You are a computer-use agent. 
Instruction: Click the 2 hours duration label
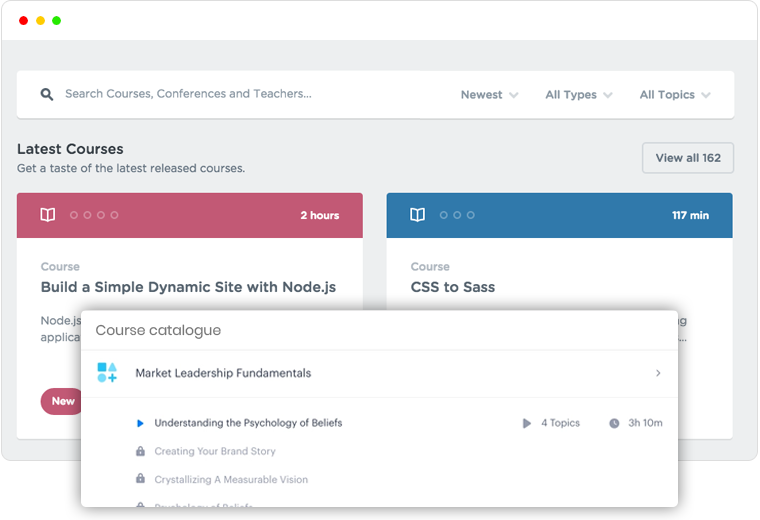pyautogui.click(x=319, y=215)
